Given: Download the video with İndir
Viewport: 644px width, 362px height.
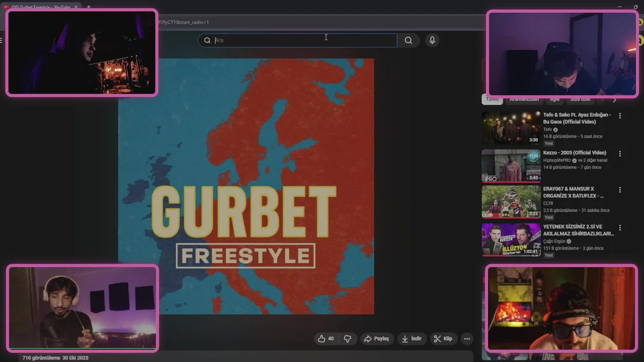Looking at the screenshot, I should click(x=411, y=339).
